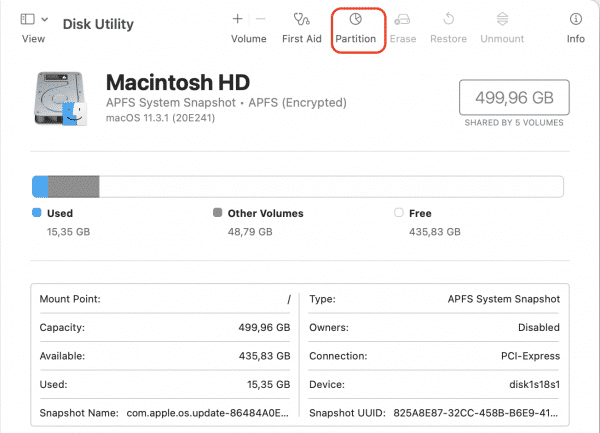Click the Macintosh HD drive image
600x433 pixels.
pos(61,99)
